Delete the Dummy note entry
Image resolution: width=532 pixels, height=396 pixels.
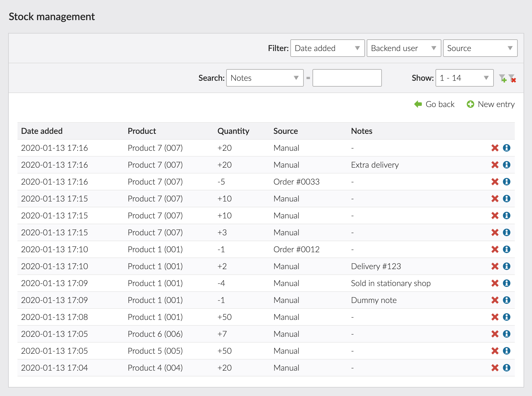click(x=495, y=300)
